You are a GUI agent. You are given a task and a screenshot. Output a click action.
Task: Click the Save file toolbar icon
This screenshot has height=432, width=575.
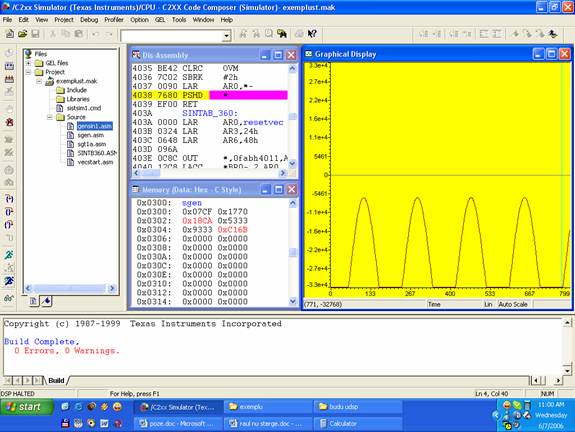coord(35,34)
